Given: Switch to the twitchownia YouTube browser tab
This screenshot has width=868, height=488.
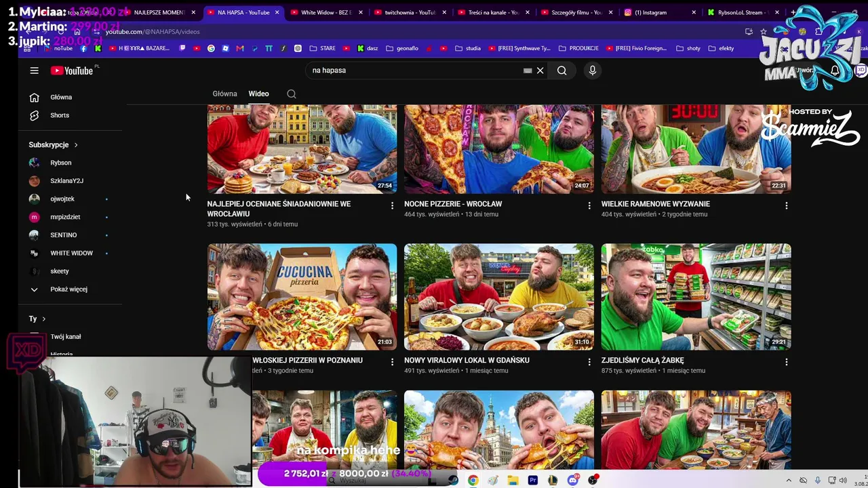Looking at the screenshot, I should coord(410,12).
